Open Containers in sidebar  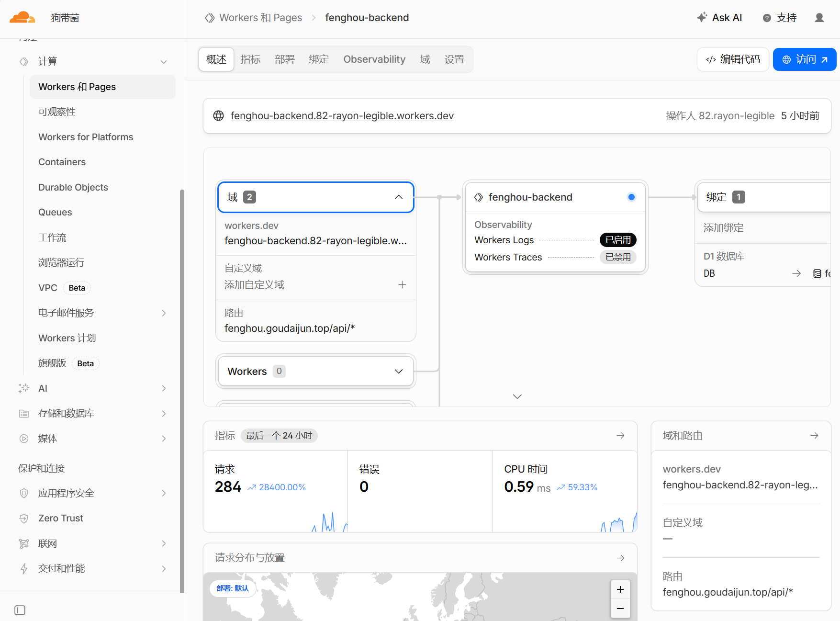click(x=62, y=162)
